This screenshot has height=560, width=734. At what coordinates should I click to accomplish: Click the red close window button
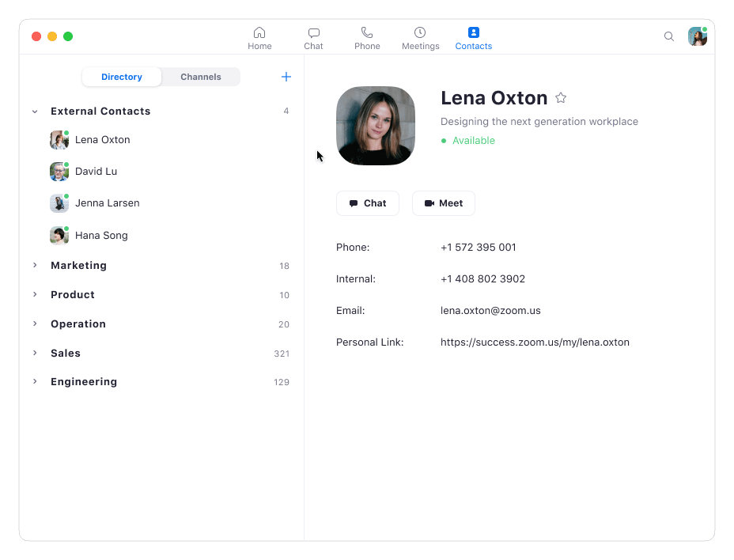coord(36,36)
